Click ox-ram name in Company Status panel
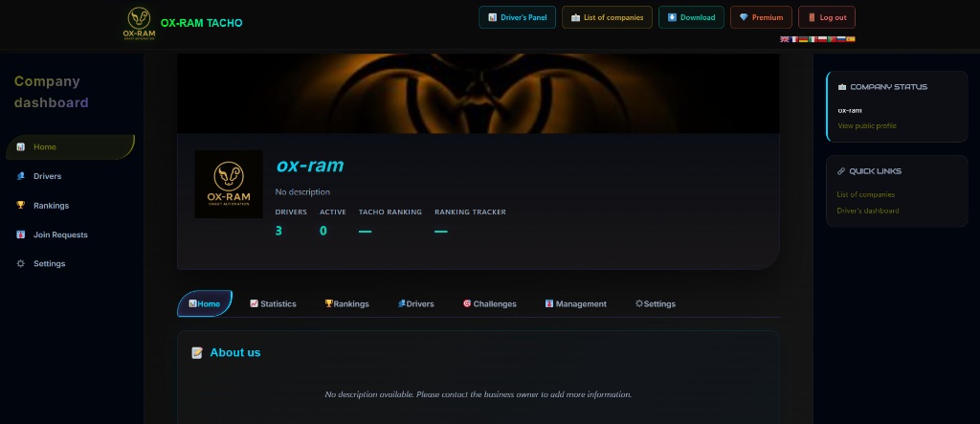The height and width of the screenshot is (424, 980). pyautogui.click(x=850, y=110)
